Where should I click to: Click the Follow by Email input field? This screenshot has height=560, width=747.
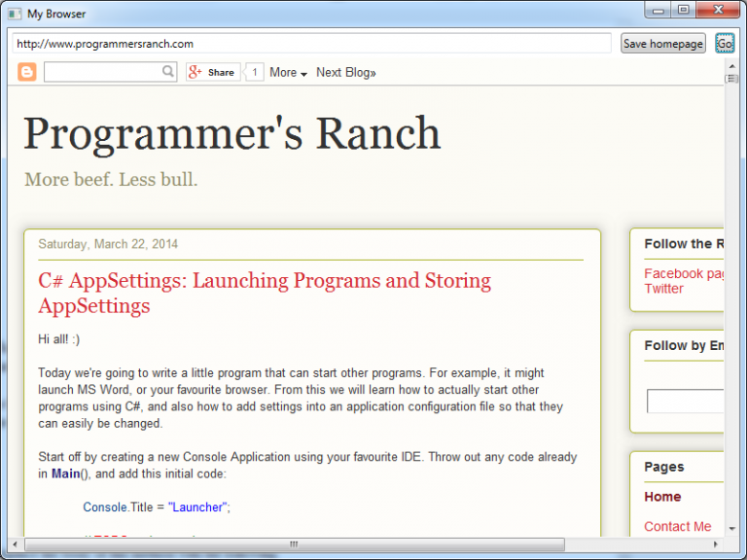coord(686,401)
